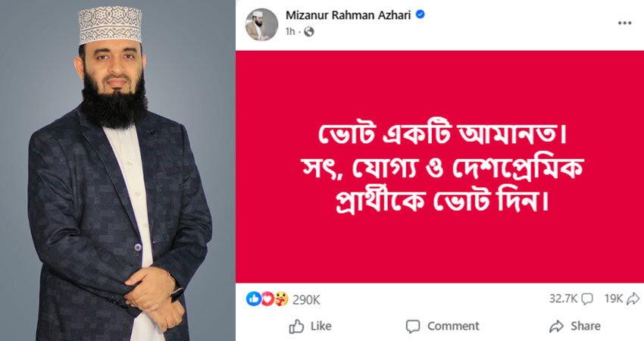
Task: Click the Share button
Action: pyautogui.click(x=574, y=326)
